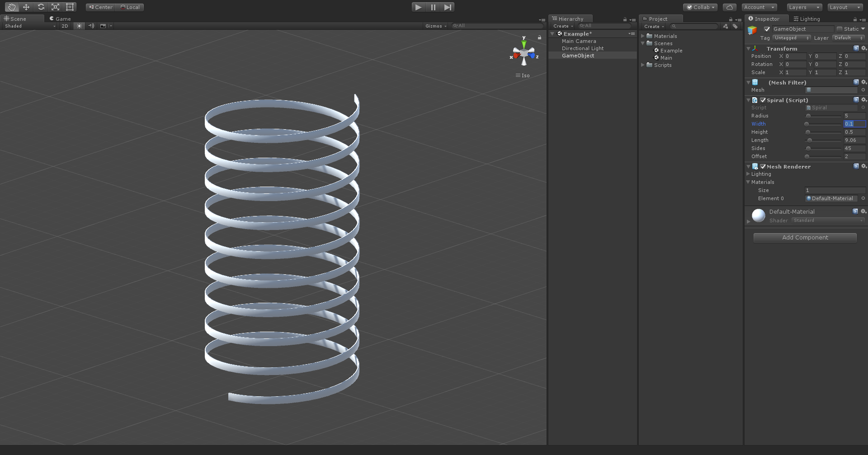Click the cloud services icon
The image size is (868, 455).
coord(729,7)
